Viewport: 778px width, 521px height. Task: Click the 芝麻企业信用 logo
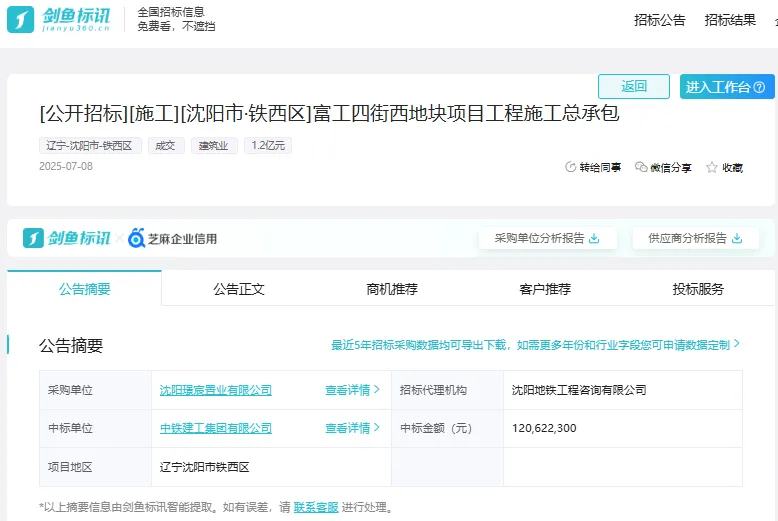(172, 238)
